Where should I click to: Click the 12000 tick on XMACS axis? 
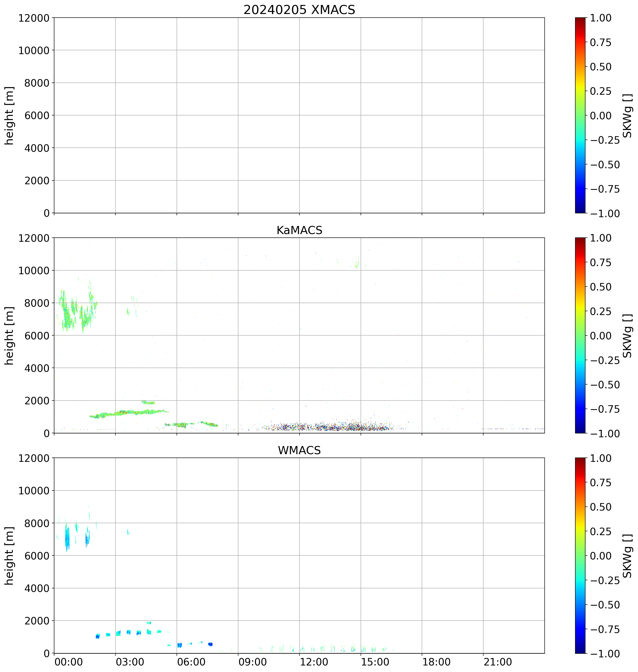click(34, 18)
